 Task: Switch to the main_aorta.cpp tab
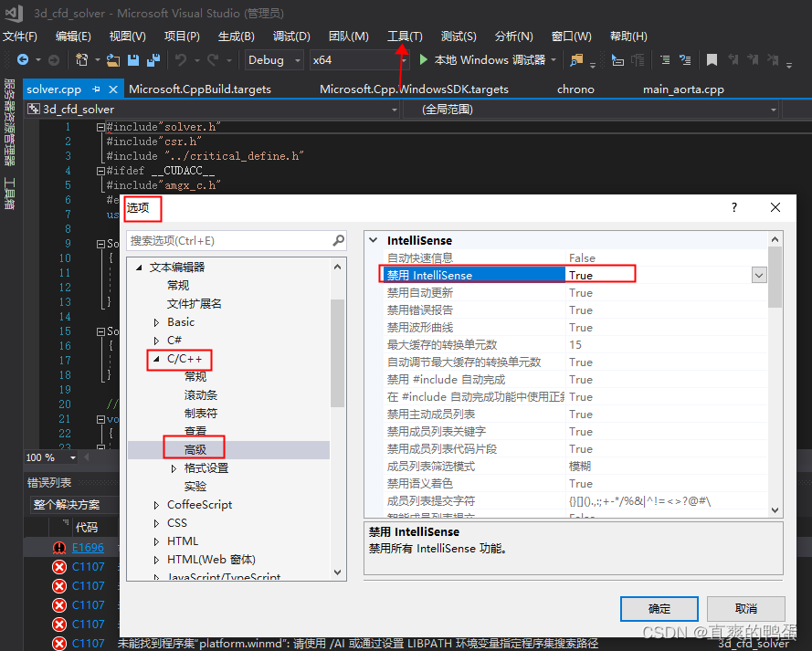point(683,89)
